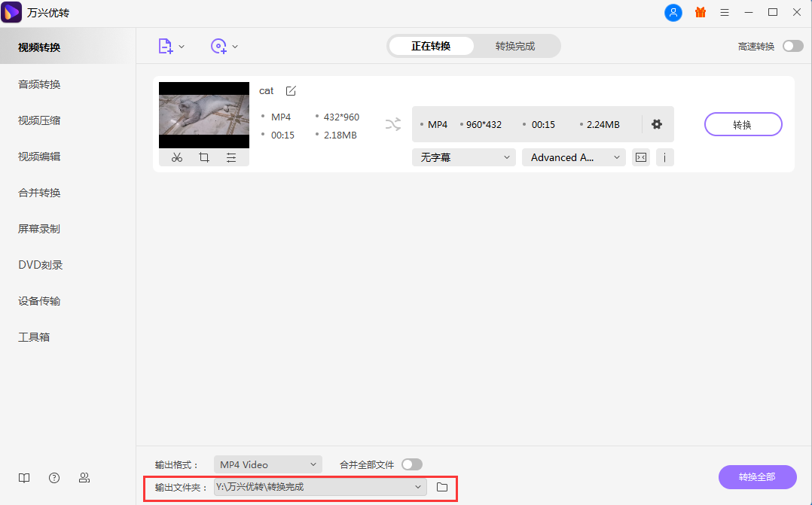This screenshot has height=505, width=812.
Task: Toggle the 高速转换 switch on
Action: pos(792,45)
